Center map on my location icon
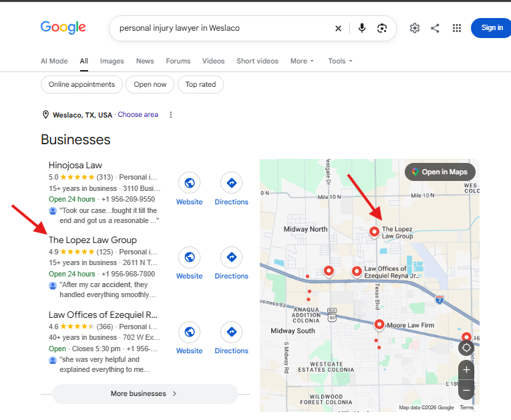 click(x=466, y=348)
